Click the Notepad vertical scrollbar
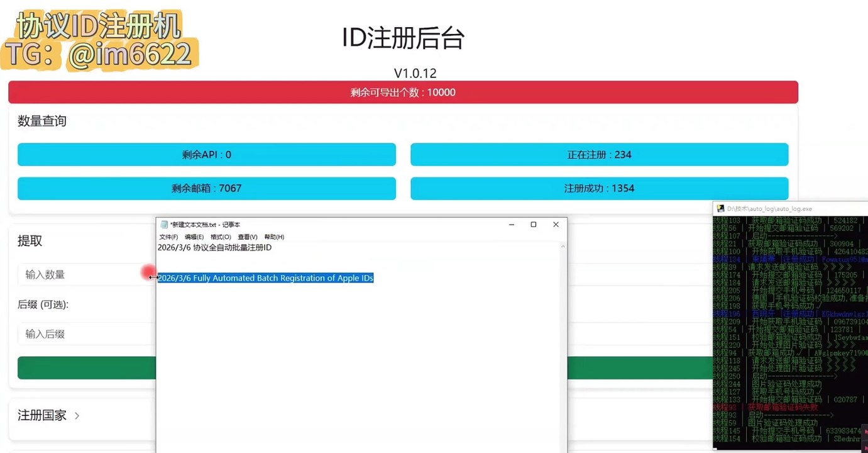868x453 pixels. click(x=563, y=347)
